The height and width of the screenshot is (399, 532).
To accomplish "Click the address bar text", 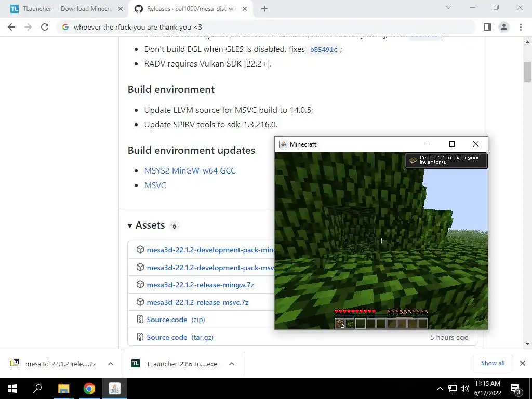I will (138, 27).
